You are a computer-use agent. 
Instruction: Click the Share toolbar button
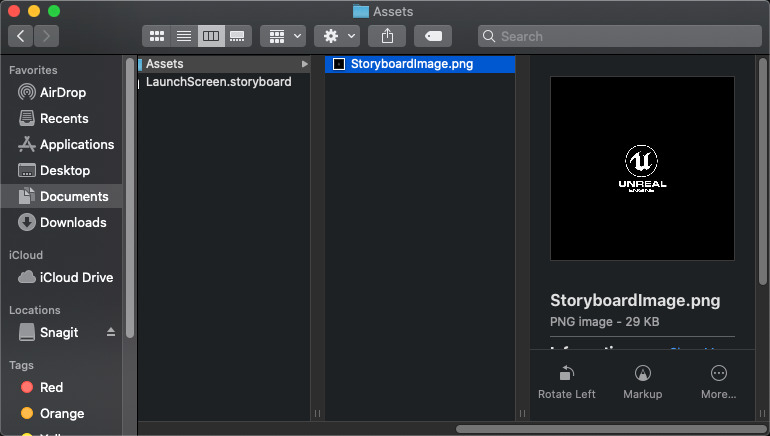point(387,36)
